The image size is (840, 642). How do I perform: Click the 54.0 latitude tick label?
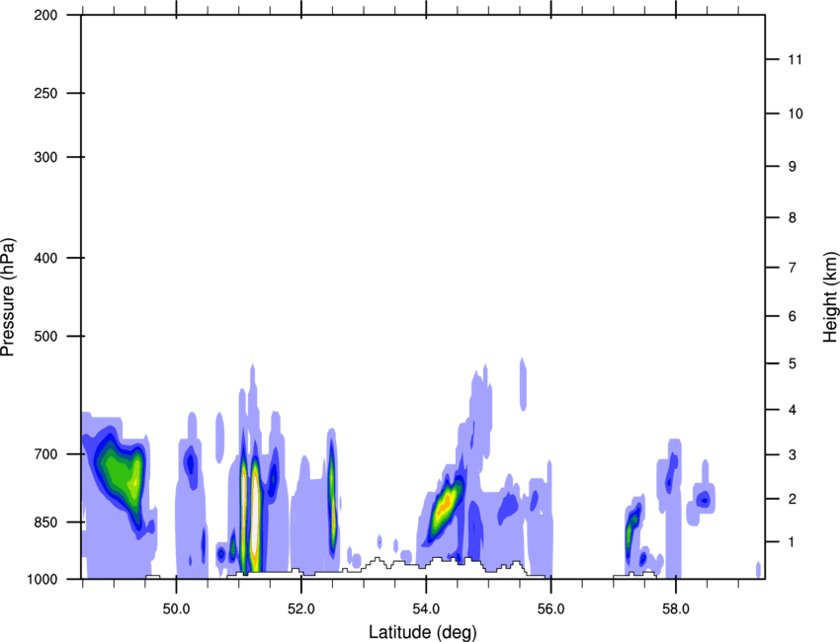[426, 609]
